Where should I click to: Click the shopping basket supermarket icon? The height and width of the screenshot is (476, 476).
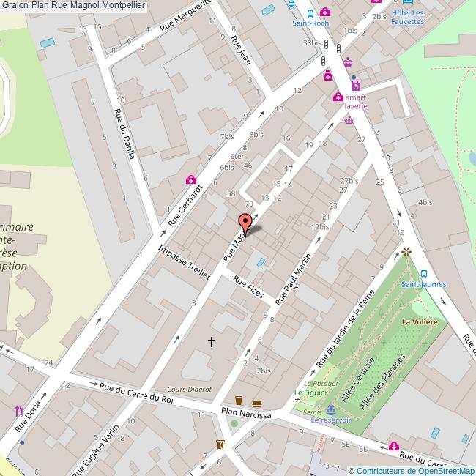349,121
